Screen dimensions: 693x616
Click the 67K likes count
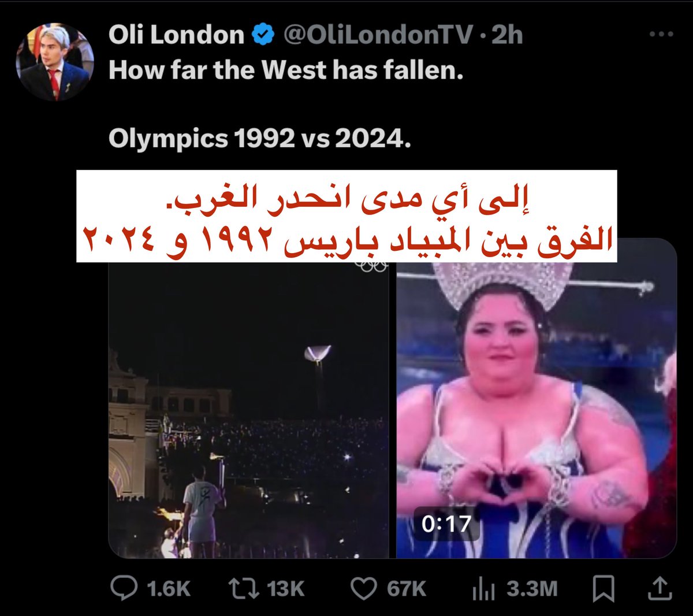coord(407,589)
